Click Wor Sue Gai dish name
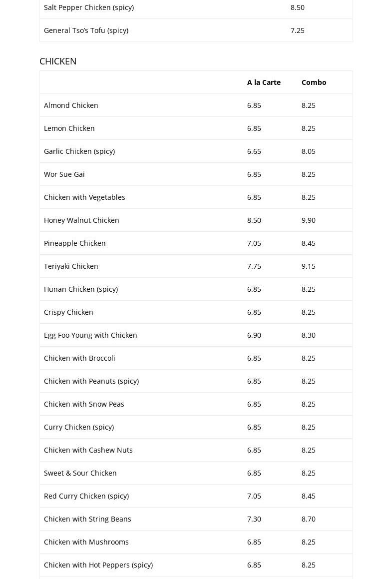 click(64, 174)
